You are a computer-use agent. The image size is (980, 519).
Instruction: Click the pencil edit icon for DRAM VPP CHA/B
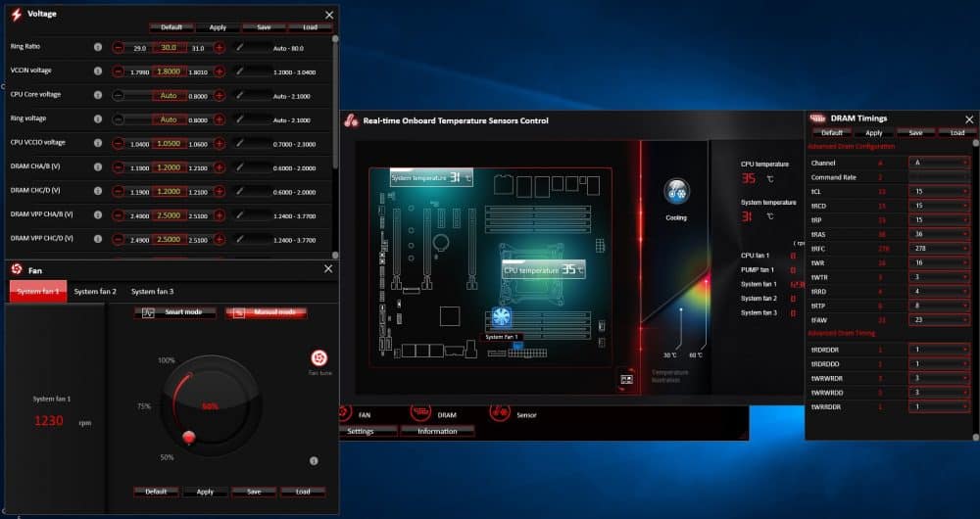pyautogui.click(x=239, y=214)
